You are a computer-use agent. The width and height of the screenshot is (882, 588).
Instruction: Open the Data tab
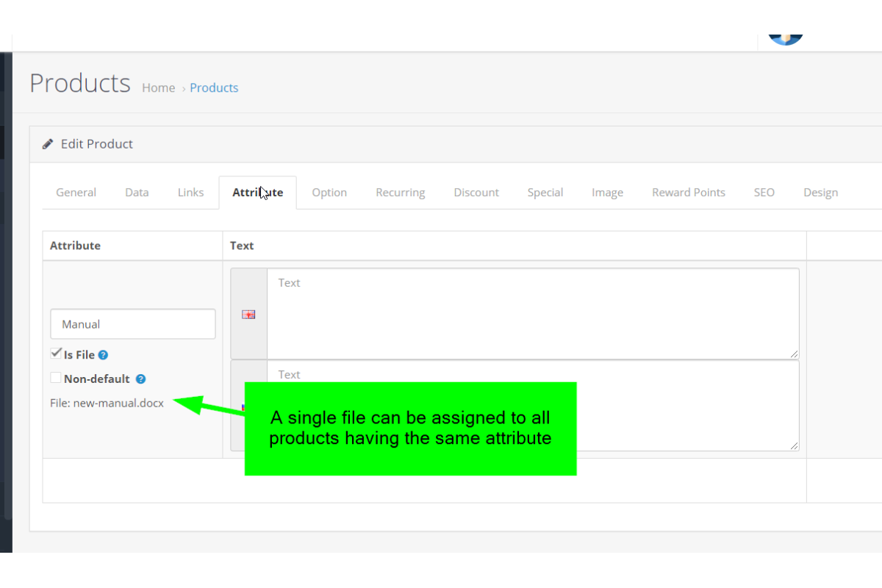coord(137,193)
